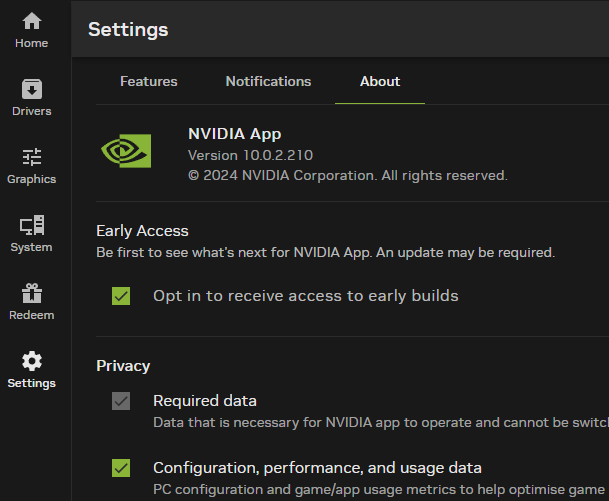Click the Privacy section heading

[x=123, y=366]
